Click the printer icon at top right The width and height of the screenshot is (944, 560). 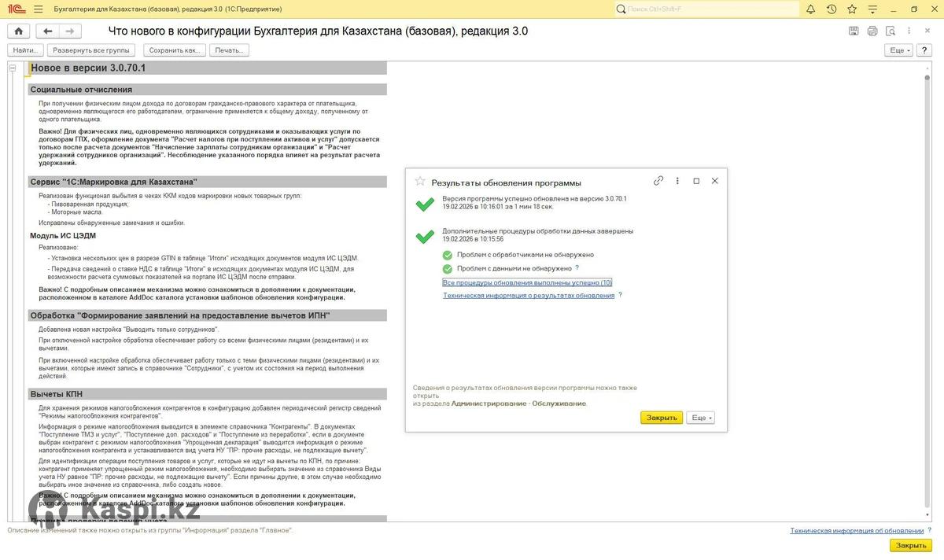tap(872, 31)
